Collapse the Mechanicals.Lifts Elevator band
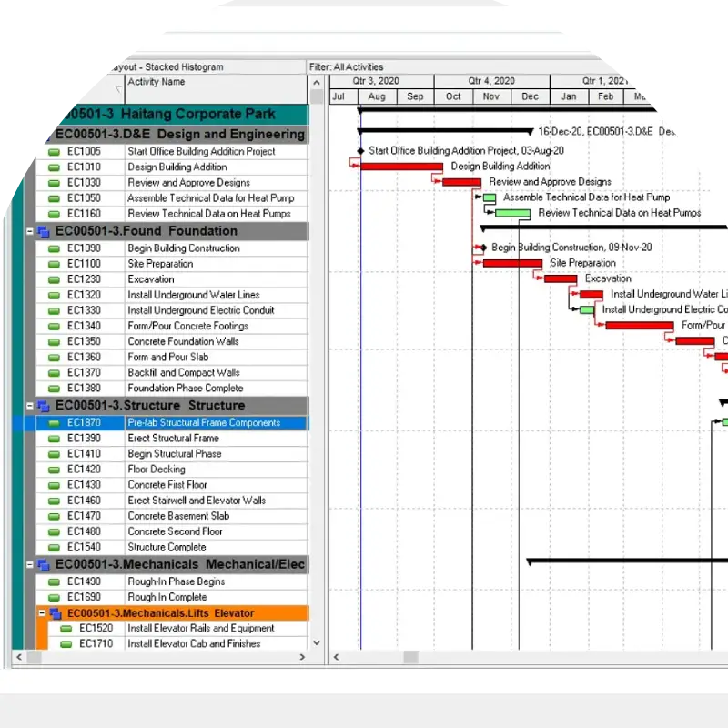 (x=42, y=613)
